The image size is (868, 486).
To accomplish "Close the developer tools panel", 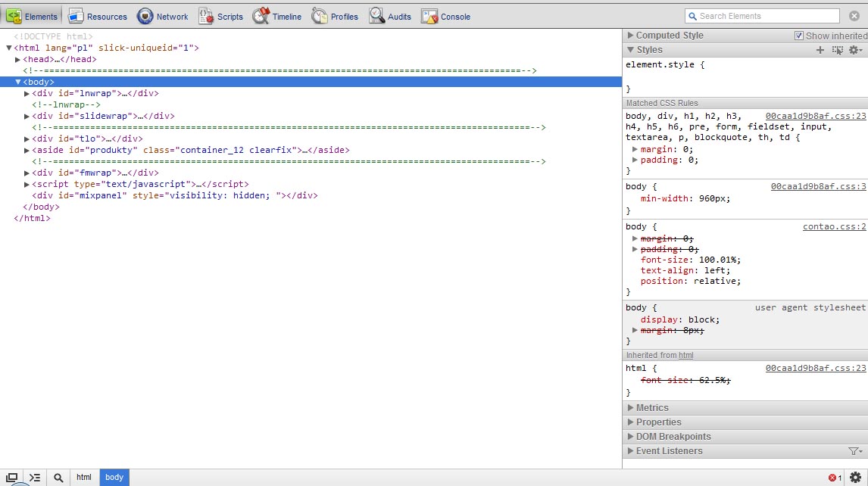I will coord(854,16).
